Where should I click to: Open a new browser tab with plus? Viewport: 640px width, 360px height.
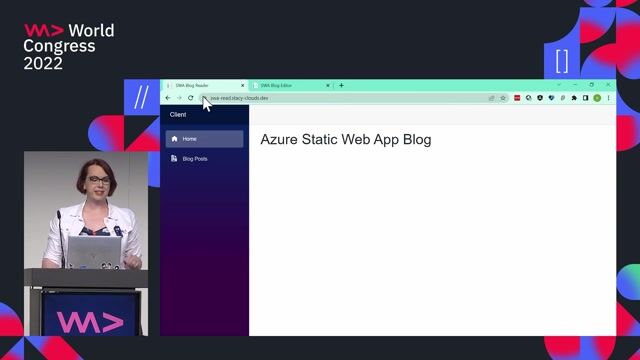tap(341, 85)
